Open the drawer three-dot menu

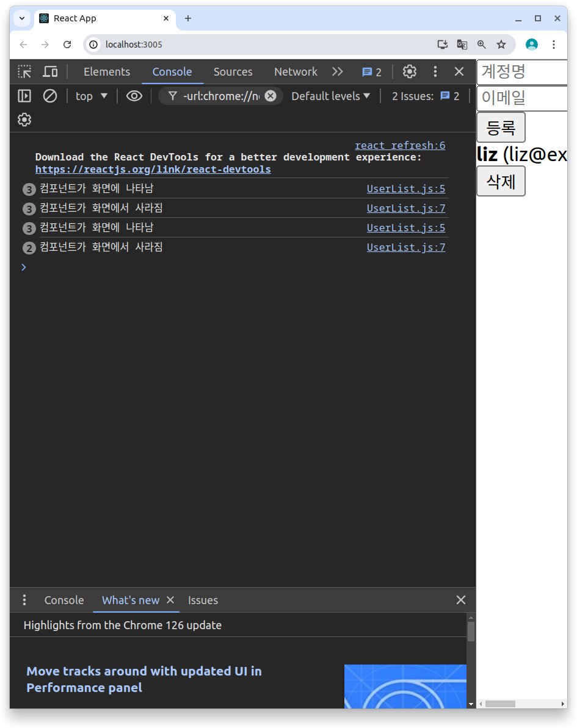[24, 600]
